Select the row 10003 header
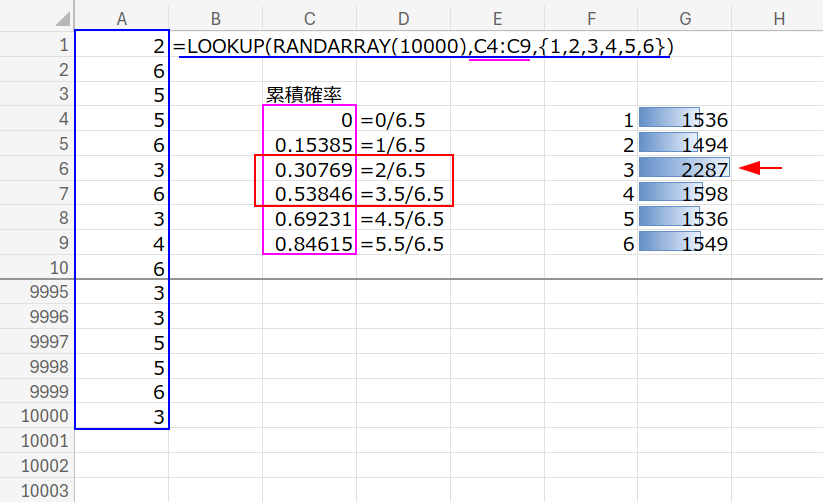This screenshot has height=502, width=823. [x=36, y=490]
